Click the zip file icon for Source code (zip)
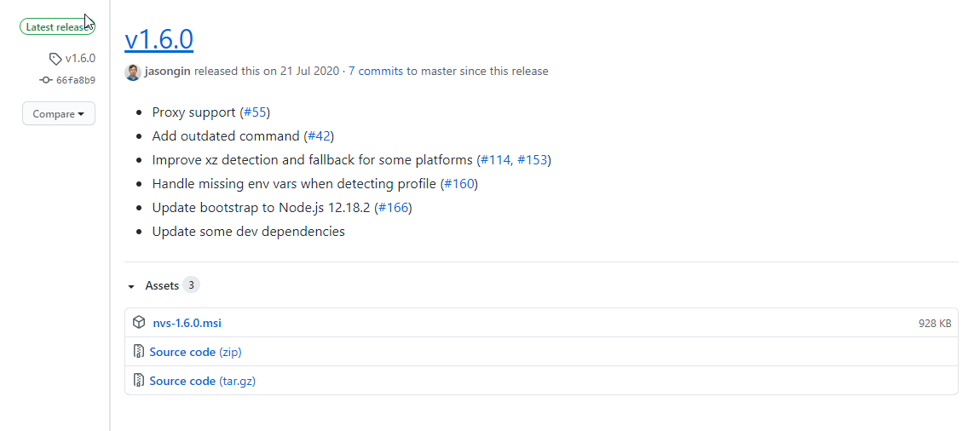980x431 pixels. [x=139, y=352]
